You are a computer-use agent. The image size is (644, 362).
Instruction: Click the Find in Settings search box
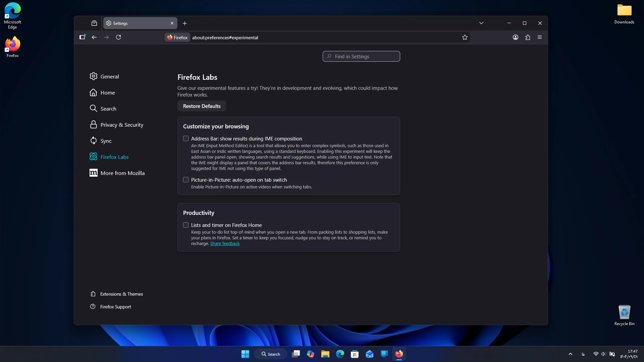(x=361, y=56)
